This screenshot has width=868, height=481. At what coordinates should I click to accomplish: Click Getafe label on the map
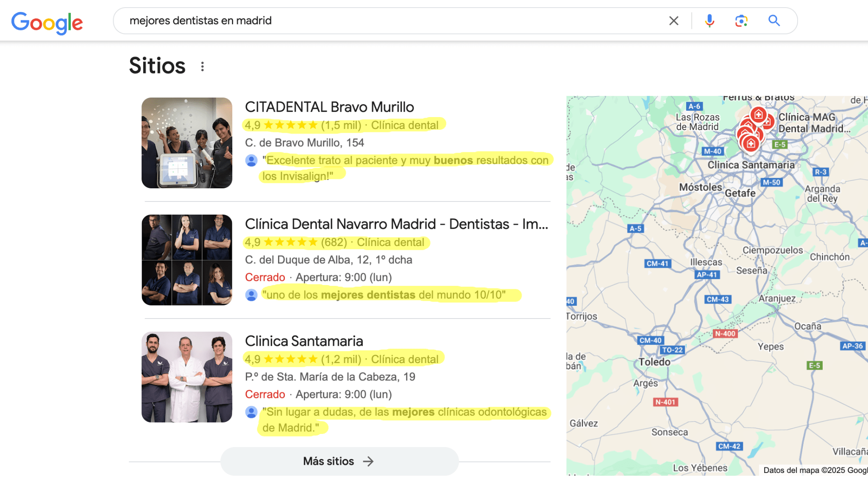740,193
